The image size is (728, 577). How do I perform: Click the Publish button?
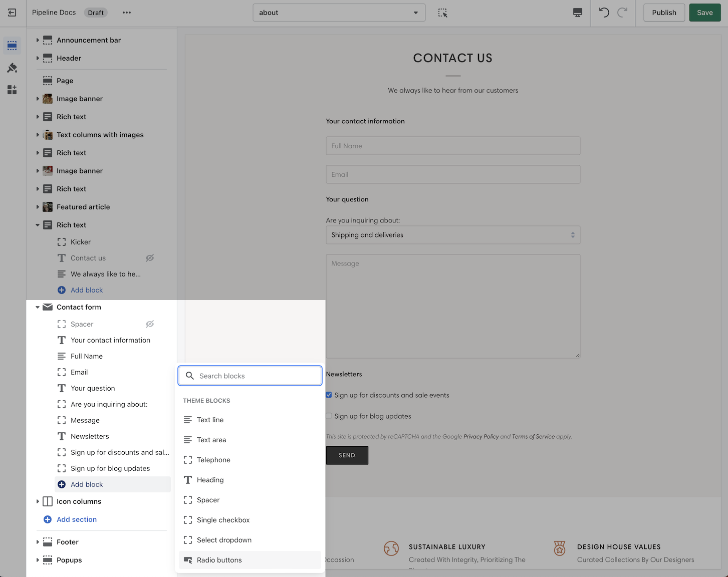pos(664,13)
